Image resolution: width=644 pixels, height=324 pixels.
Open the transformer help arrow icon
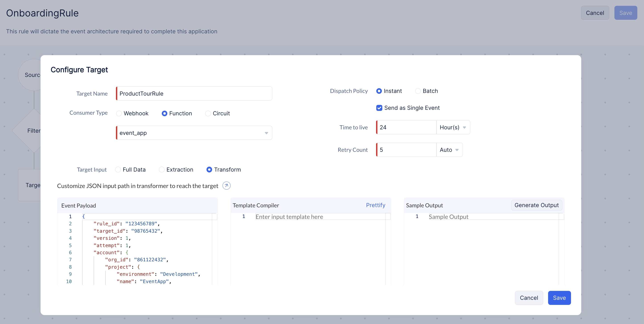tap(226, 186)
